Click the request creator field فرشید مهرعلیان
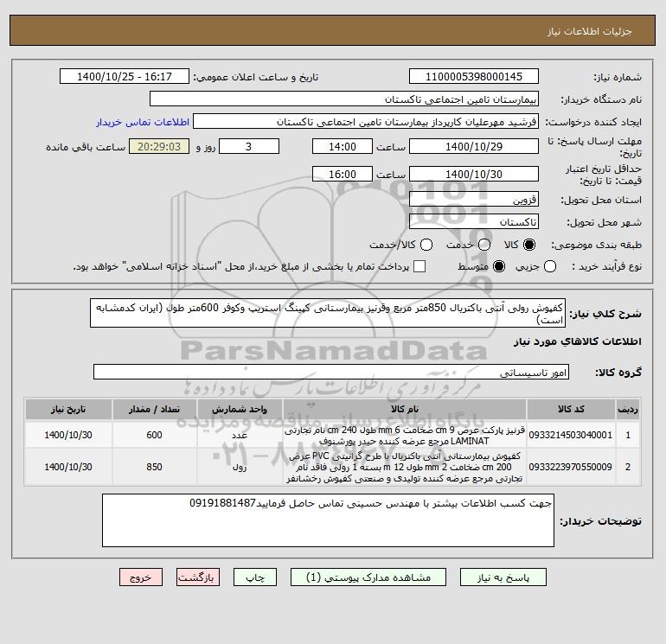Screen dimensions: 666x644 pyautogui.click(x=366, y=121)
